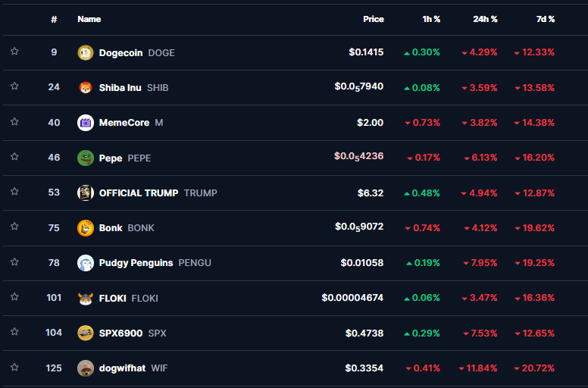
Task: Sort by the Name column header
Action: pyautogui.click(x=89, y=19)
